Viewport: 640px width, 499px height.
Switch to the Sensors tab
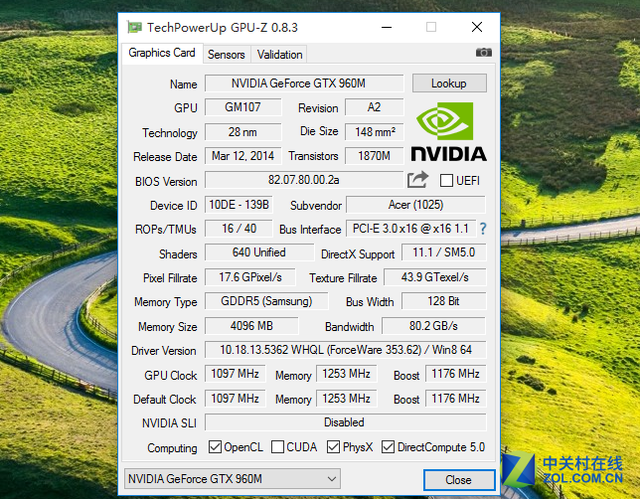click(x=226, y=55)
